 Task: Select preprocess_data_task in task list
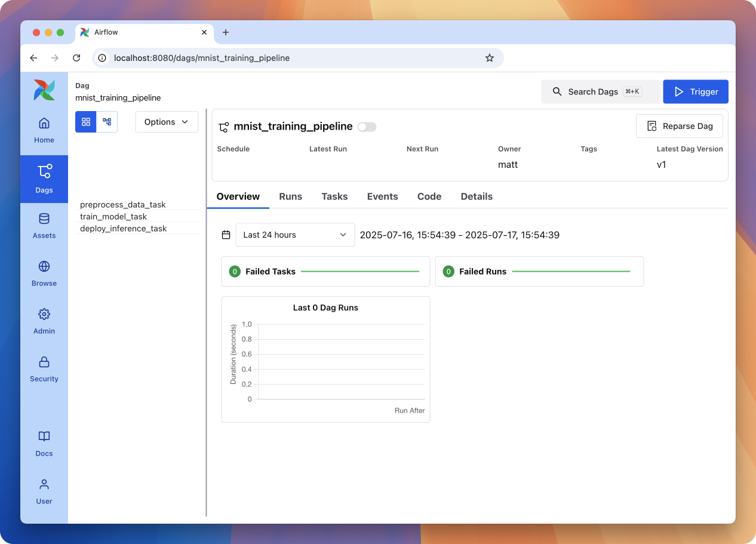point(123,204)
